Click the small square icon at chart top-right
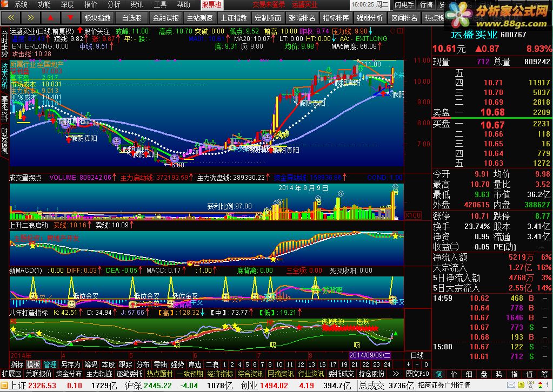The width and height of the screenshot is (553, 392). click(x=400, y=31)
